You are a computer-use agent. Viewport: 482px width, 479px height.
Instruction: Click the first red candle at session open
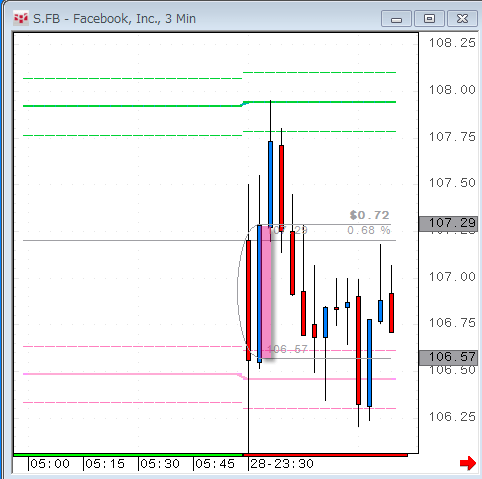pyautogui.click(x=248, y=300)
